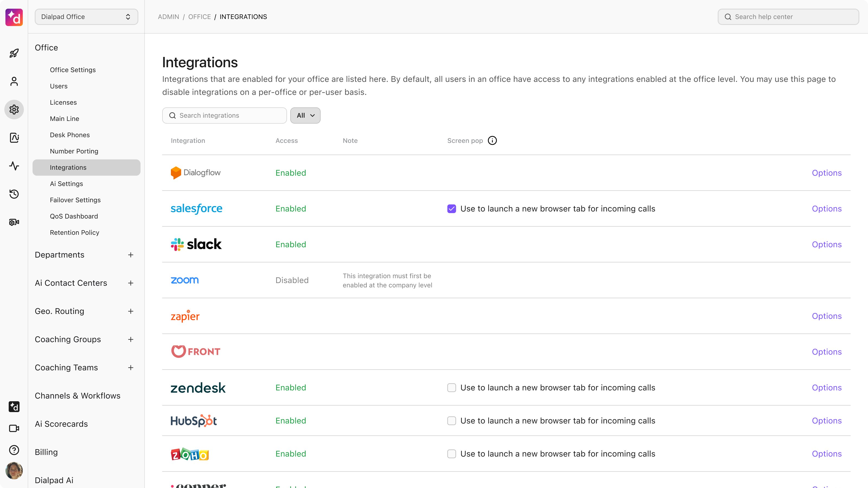Expand the Coaching Groups section
Screen dimensions: 868x488
(131, 339)
